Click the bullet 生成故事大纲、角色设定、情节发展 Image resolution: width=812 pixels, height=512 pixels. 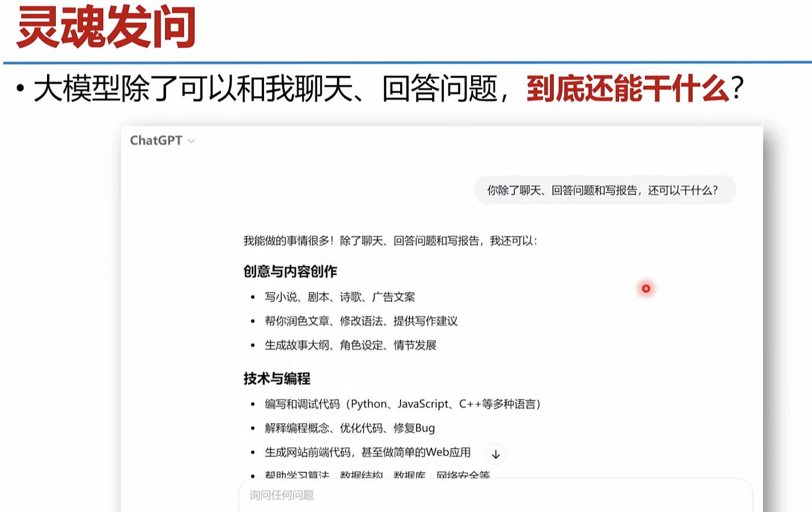pos(351,345)
